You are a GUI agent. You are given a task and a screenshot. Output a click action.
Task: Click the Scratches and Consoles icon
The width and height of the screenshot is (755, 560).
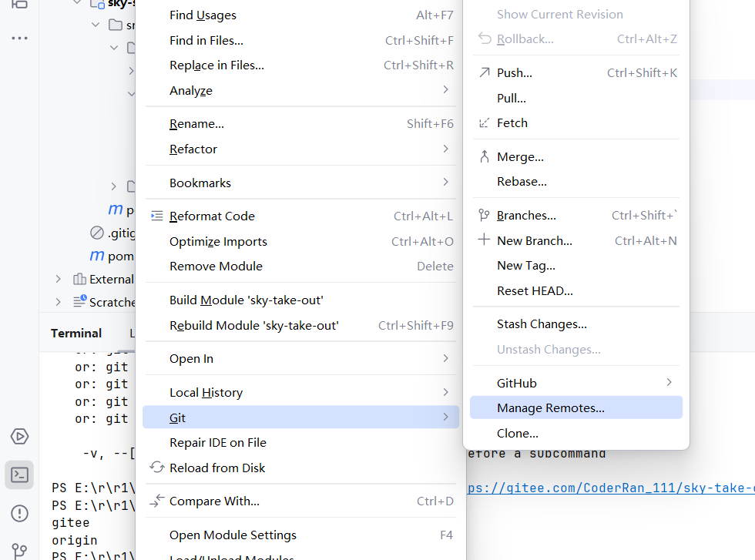point(80,301)
